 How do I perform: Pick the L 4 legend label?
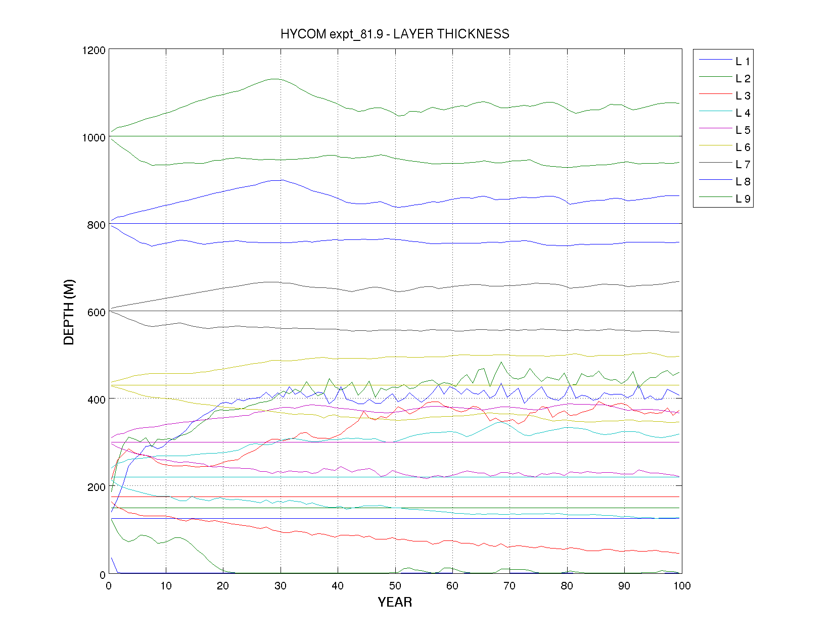point(743,113)
